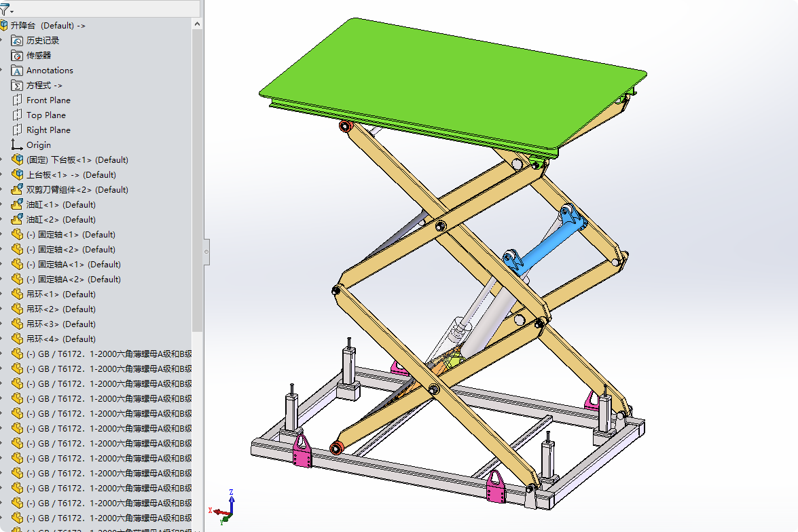Click the (-) 固定轴<1> part icon
This screenshot has height=532, width=798.
tap(17, 235)
